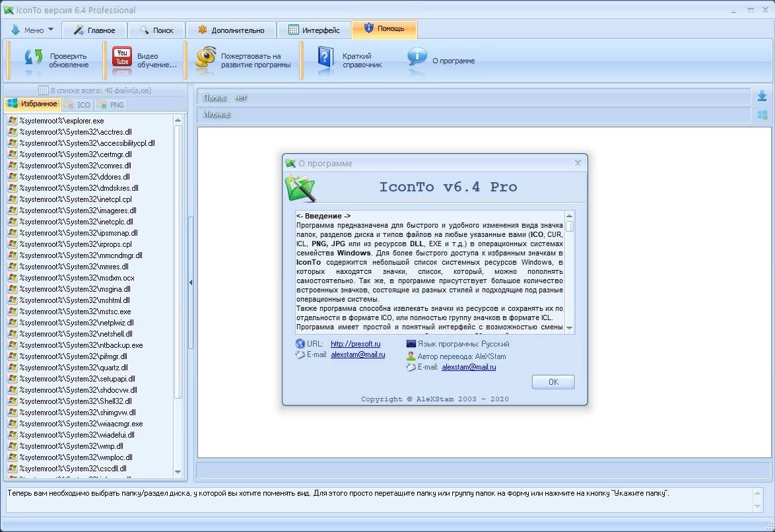Switch to the Главное tab
Viewport: 775px width, 532px height.
click(x=94, y=30)
